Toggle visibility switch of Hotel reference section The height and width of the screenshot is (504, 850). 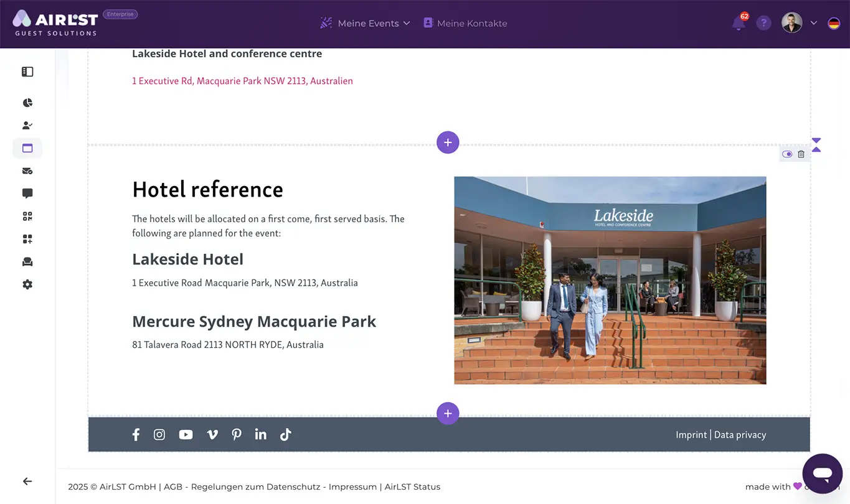(x=787, y=154)
